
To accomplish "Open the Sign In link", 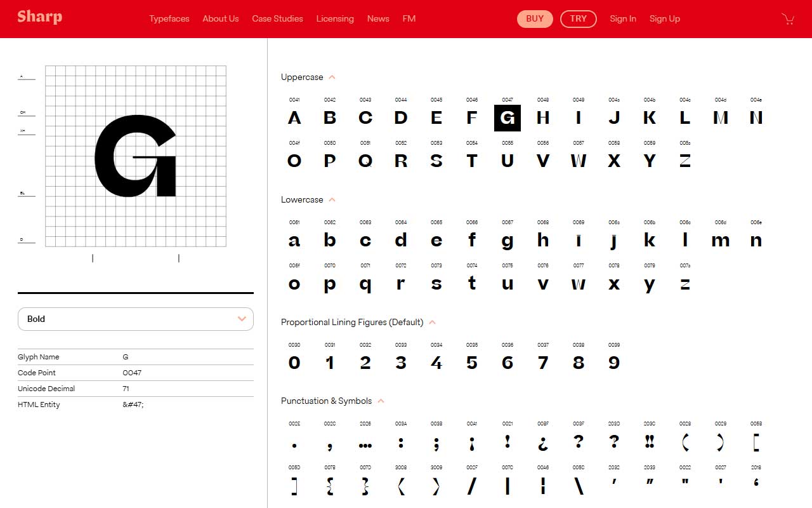I will 623,18.
